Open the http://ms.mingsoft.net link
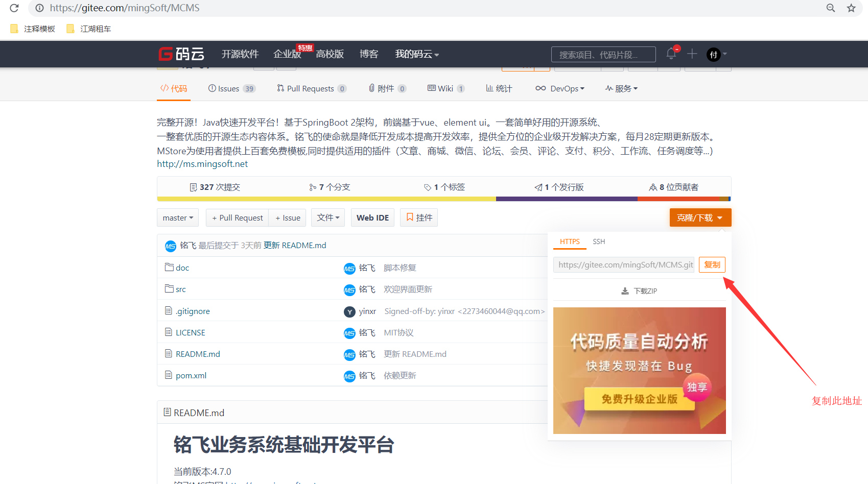This screenshot has width=868, height=484. pyautogui.click(x=202, y=164)
